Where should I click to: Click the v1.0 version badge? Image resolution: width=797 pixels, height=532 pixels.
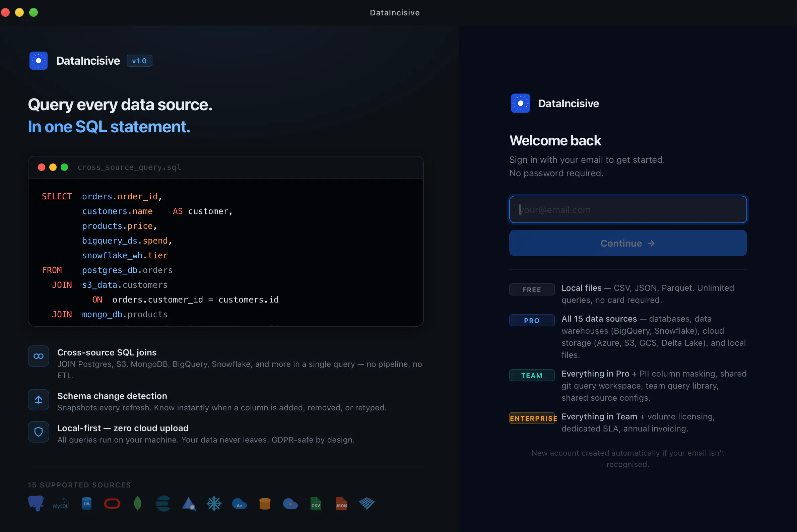point(139,61)
